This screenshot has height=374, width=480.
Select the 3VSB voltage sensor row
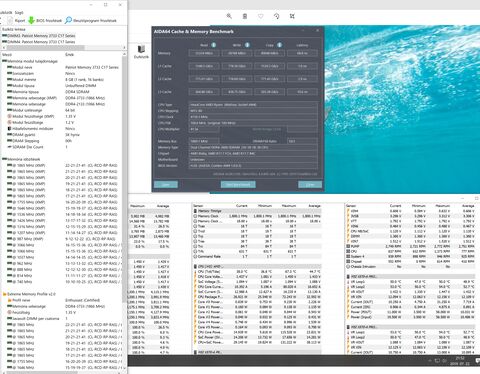click(411, 216)
